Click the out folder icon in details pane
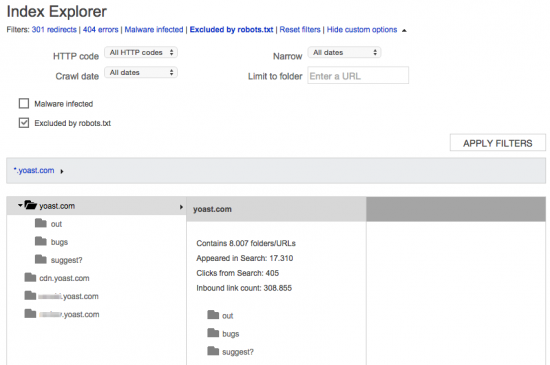 pyautogui.click(x=213, y=315)
